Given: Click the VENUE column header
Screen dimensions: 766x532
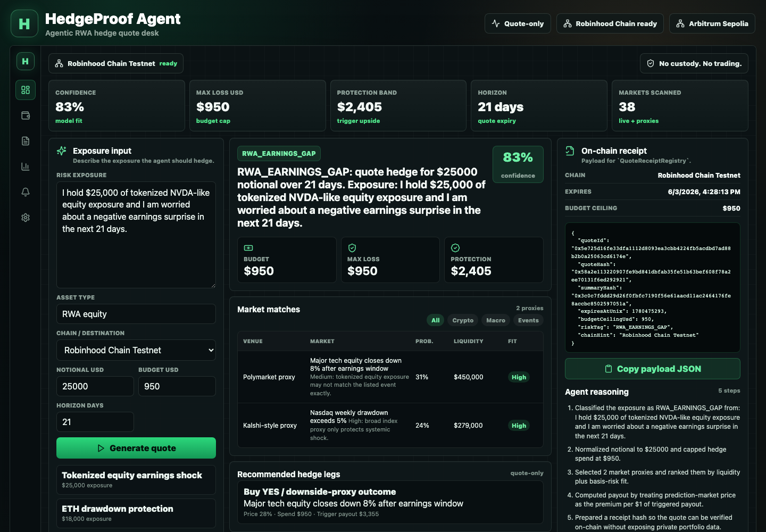Looking at the screenshot, I should 253,342.
